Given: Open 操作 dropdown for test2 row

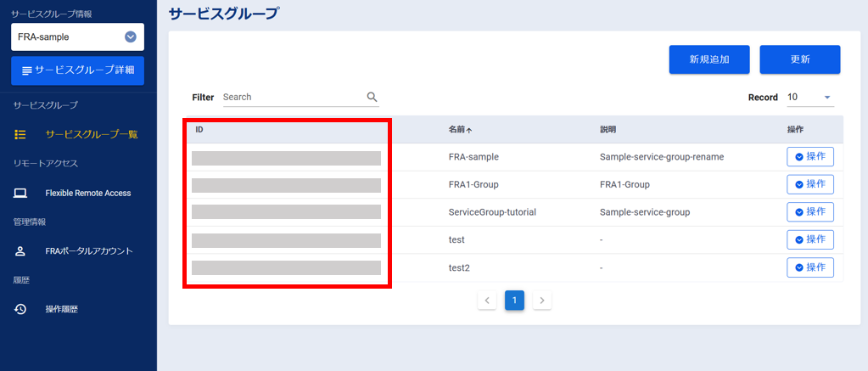Looking at the screenshot, I should pos(809,267).
